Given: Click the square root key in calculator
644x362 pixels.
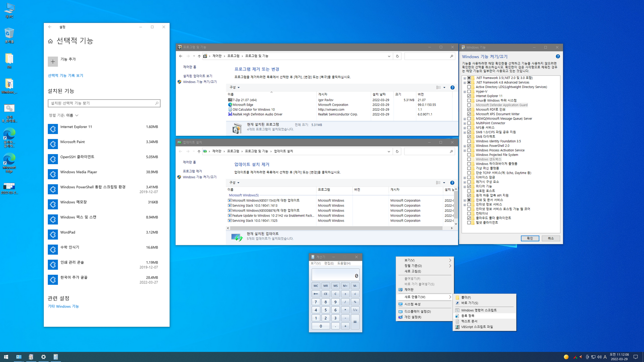Looking at the screenshot, I should click(x=355, y=294).
